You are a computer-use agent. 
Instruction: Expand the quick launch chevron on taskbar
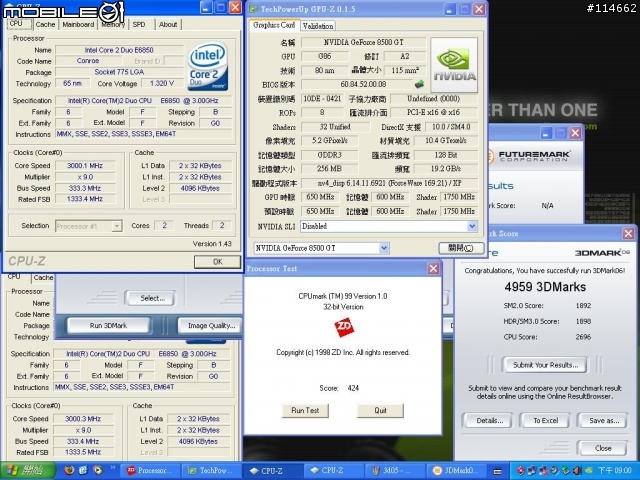coord(113,468)
